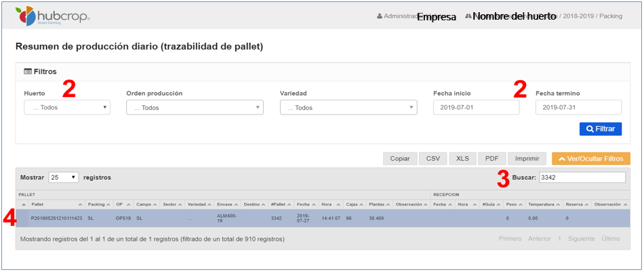Toggle filters with Ver/Ocultar Filtros

591,158
